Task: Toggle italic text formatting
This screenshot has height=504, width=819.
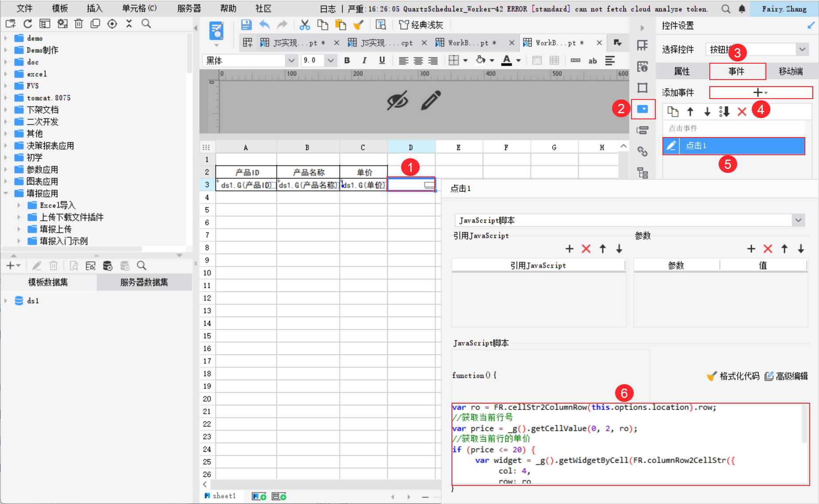Action: (x=364, y=61)
